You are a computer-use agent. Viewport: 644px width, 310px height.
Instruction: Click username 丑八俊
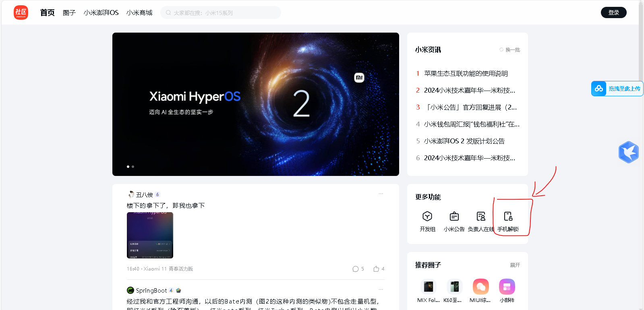144,195
